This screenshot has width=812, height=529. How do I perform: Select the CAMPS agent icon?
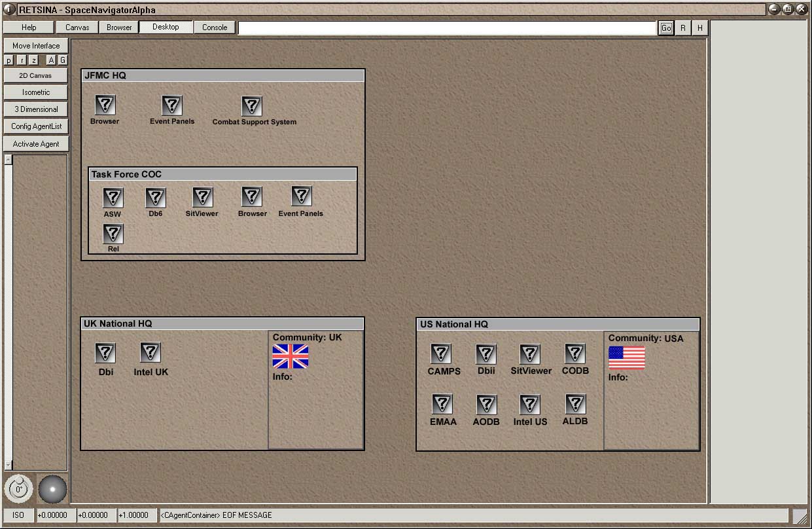tap(441, 354)
